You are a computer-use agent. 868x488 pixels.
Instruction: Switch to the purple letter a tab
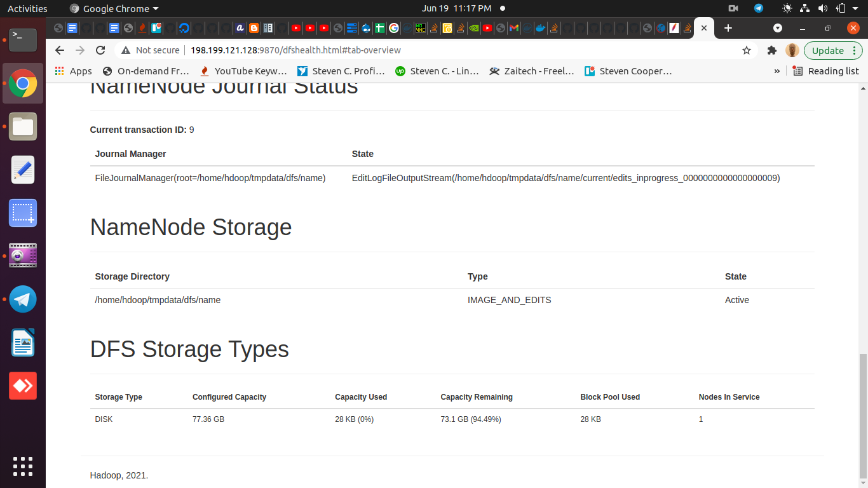[240, 28]
